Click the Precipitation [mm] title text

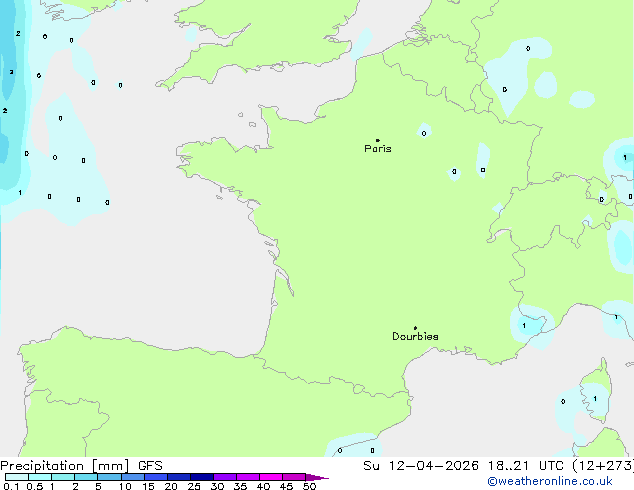click(64, 465)
